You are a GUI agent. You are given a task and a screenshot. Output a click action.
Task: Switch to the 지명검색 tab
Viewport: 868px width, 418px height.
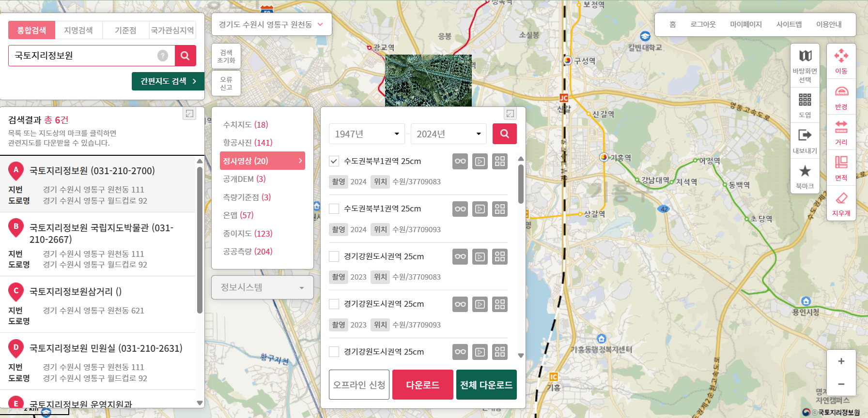pos(78,30)
